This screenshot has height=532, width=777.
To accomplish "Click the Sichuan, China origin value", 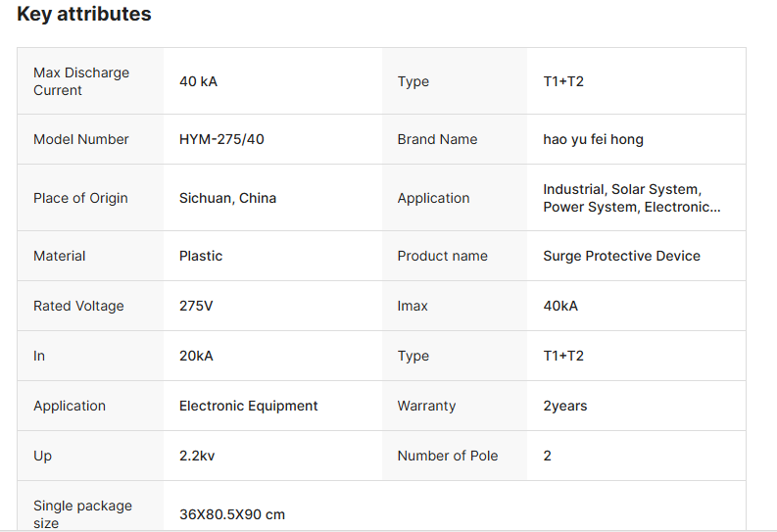I will [227, 198].
